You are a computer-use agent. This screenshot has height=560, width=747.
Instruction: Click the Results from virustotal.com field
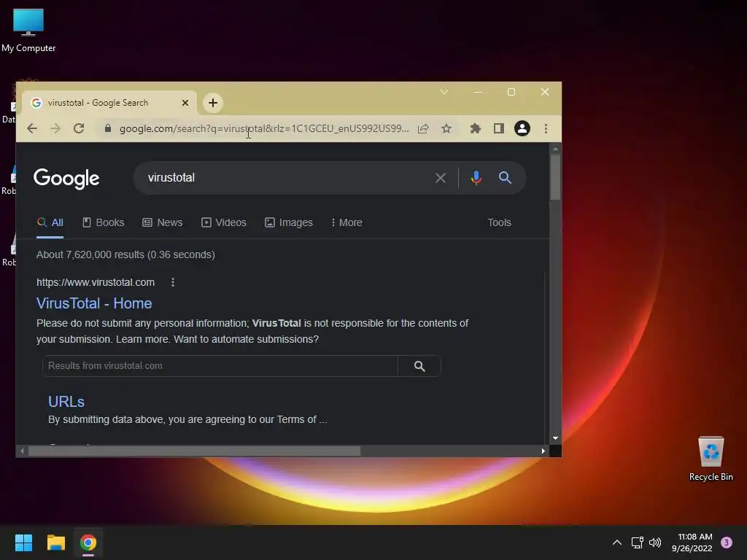point(220,366)
